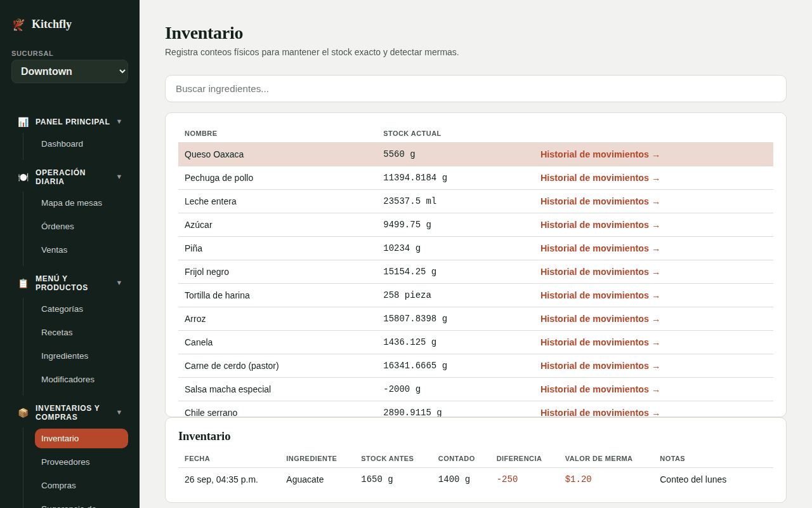812x508 pixels.
Task: Open Piña historial de movimientos
Action: tap(600, 248)
